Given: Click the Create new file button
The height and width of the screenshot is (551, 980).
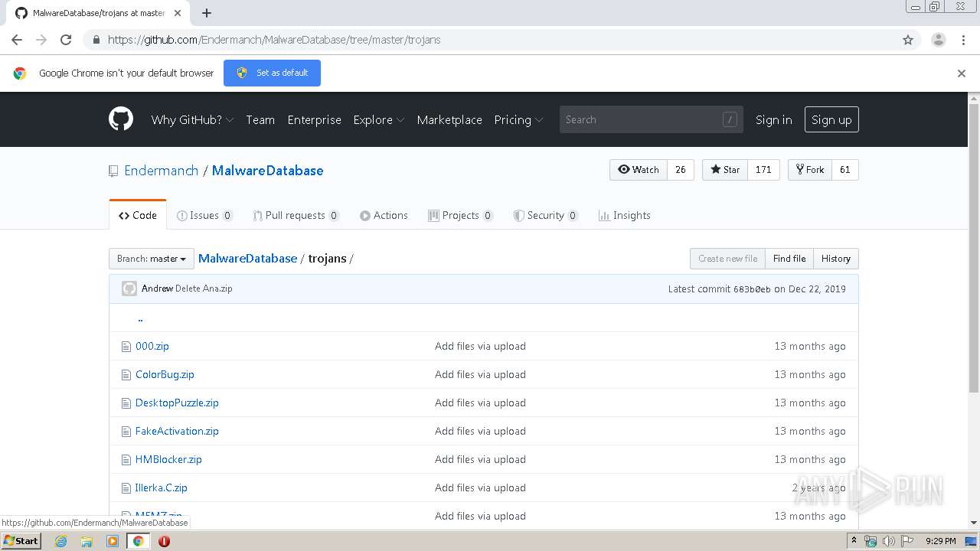Looking at the screenshot, I should pyautogui.click(x=727, y=259).
